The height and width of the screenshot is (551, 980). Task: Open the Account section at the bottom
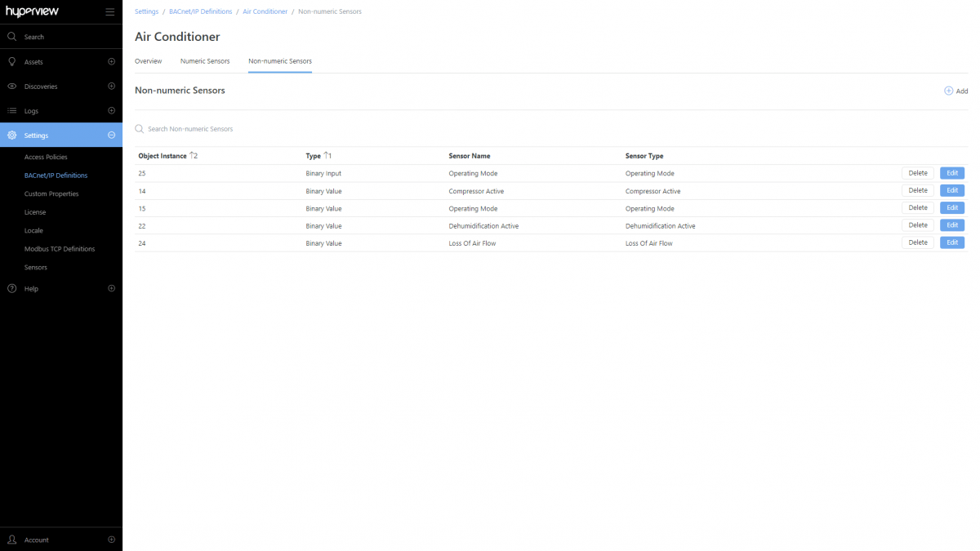37,540
